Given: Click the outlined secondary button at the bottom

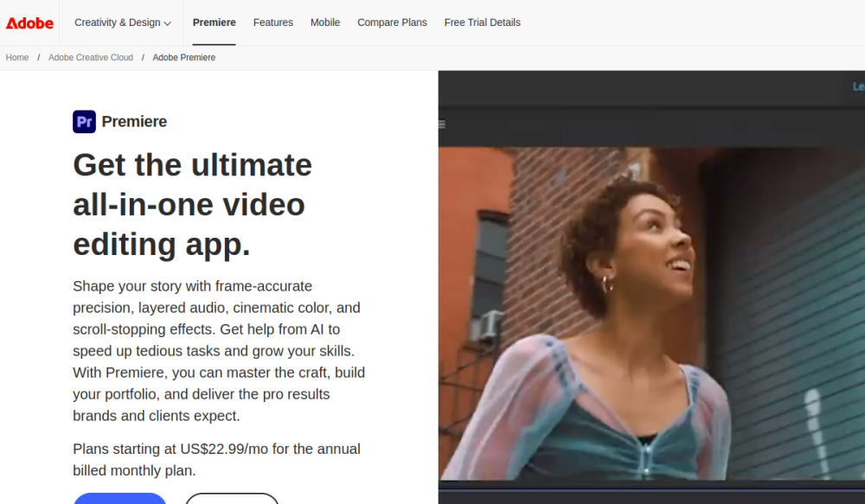Looking at the screenshot, I should tap(232, 500).
